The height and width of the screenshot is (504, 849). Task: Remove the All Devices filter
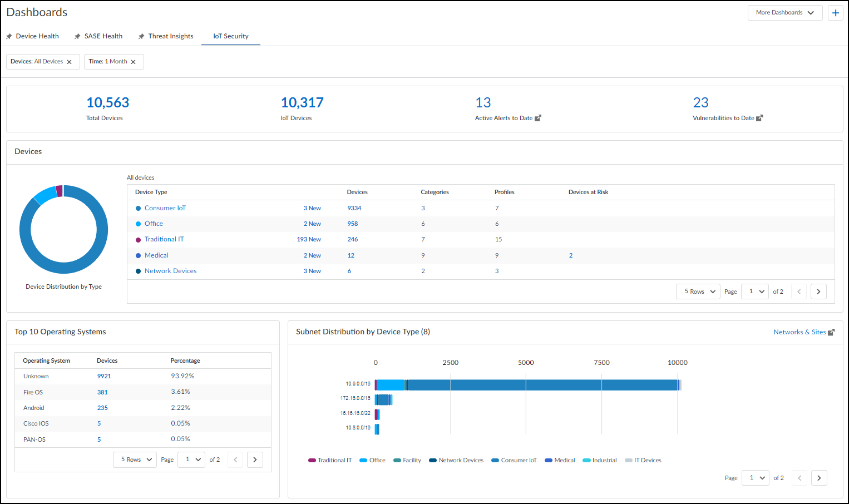coord(70,62)
